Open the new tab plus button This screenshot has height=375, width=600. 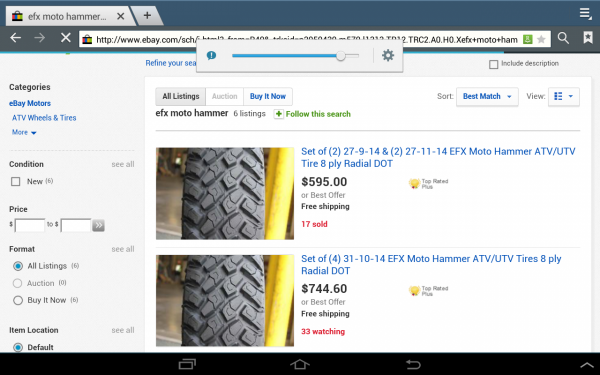point(147,15)
